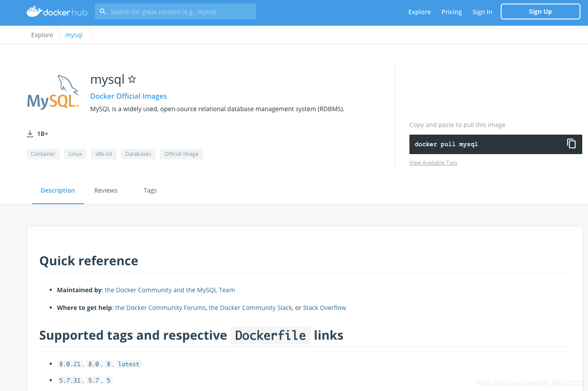Click the Databases tag chip

tap(138, 154)
